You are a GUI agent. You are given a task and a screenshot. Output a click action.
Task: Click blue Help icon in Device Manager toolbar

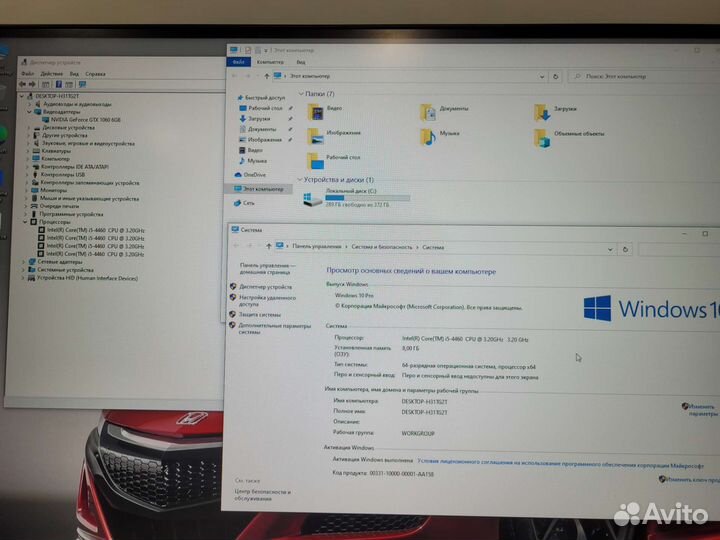[59, 84]
